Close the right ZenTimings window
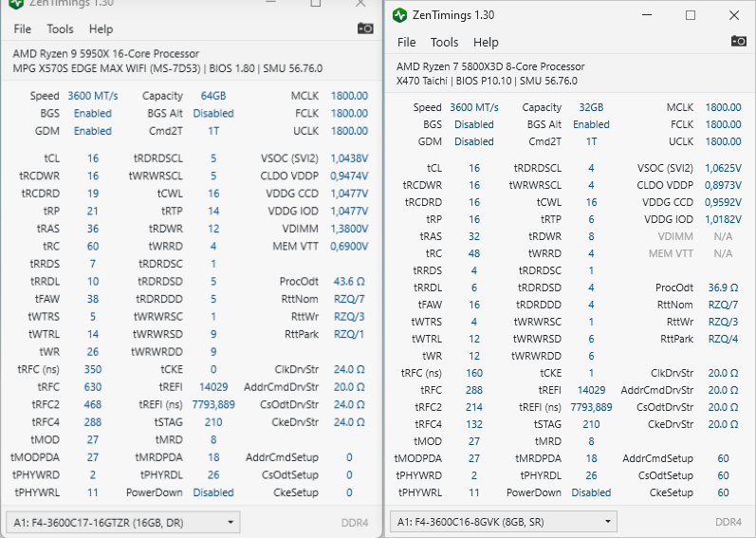 tap(734, 15)
